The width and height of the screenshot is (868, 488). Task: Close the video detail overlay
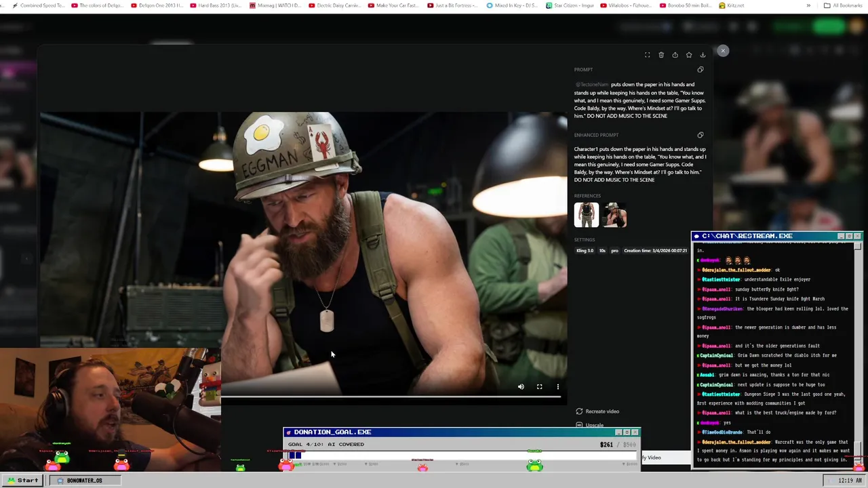(x=723, y=51)
